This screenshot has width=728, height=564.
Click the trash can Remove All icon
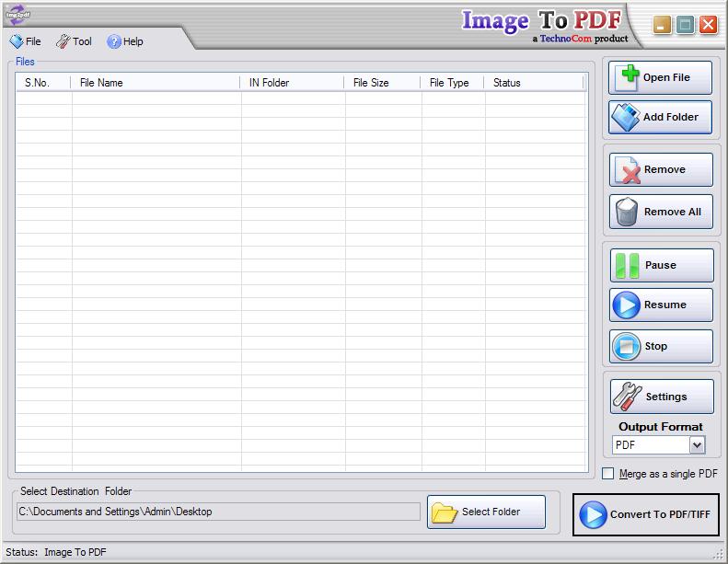[x=627, y=212]
